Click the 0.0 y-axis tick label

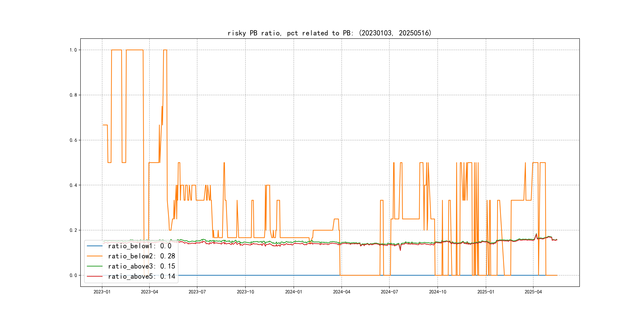pyautogui.click(x=73, y=275)
